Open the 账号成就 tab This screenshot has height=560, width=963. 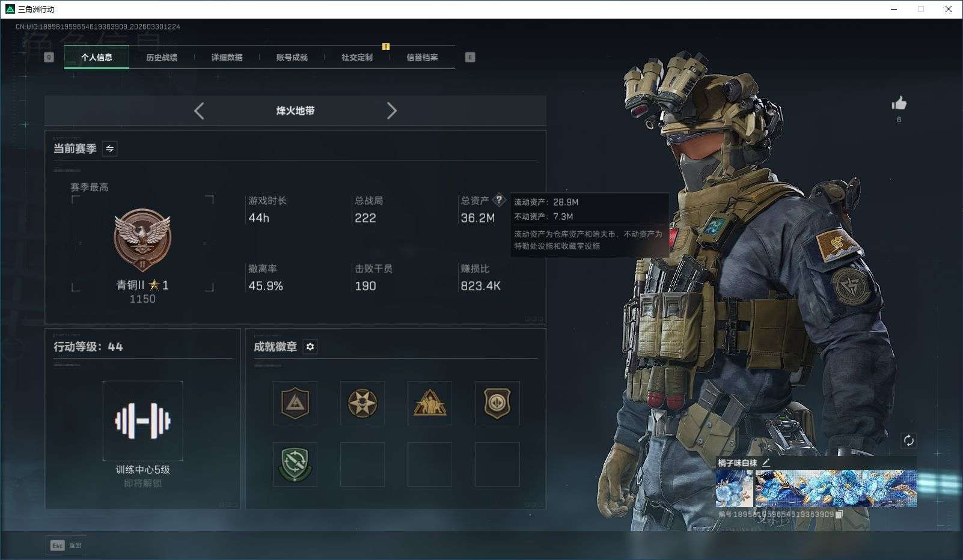[x=293, y=57]
